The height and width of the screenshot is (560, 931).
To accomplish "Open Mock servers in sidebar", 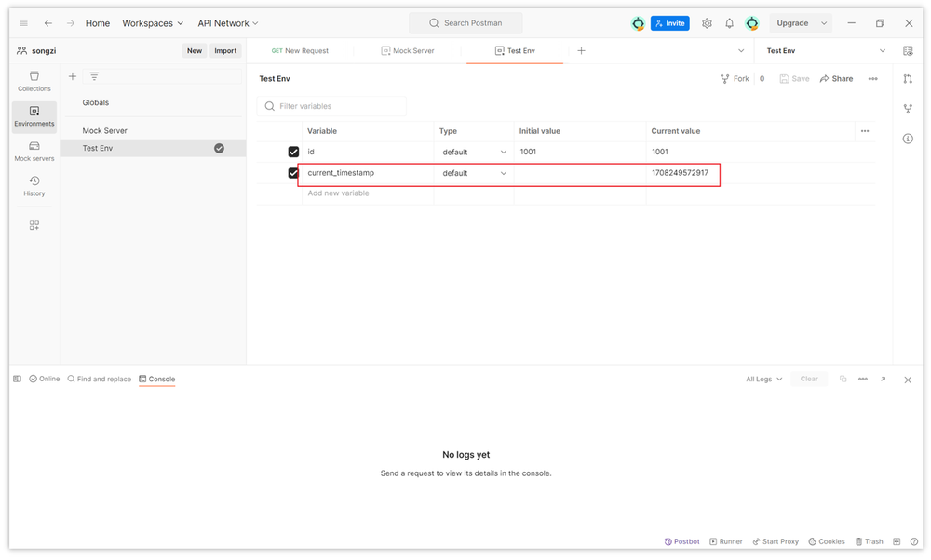I will click(34, 152).
